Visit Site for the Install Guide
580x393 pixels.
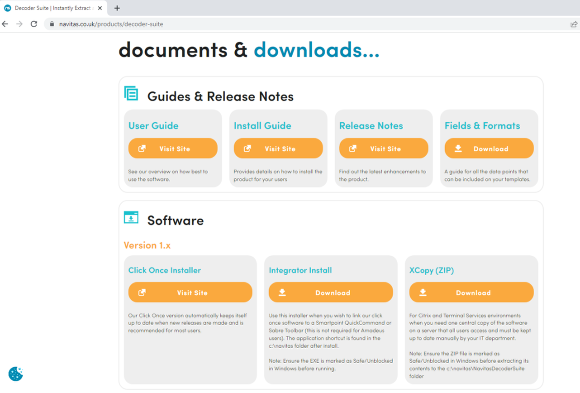click(x=278, y=148)
